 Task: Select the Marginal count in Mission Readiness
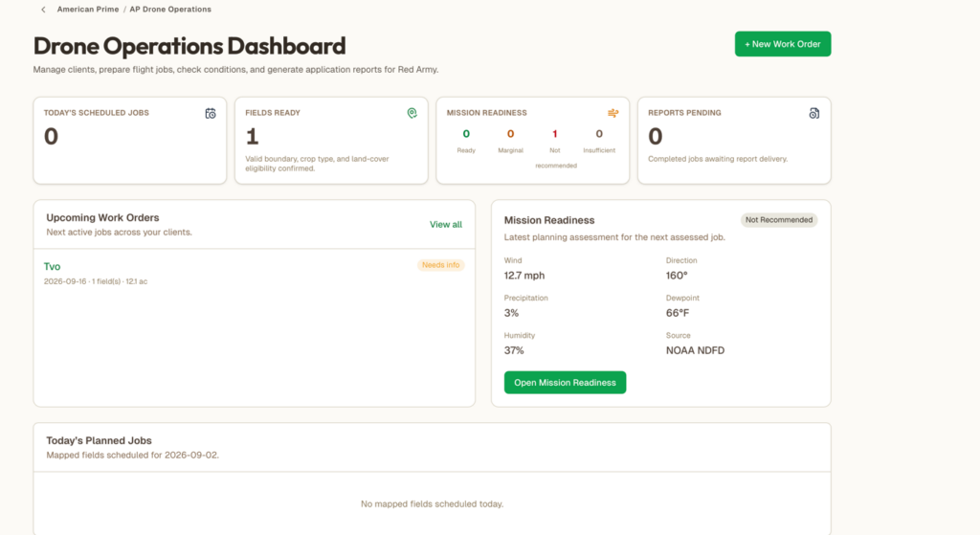(x=511, y=134)
